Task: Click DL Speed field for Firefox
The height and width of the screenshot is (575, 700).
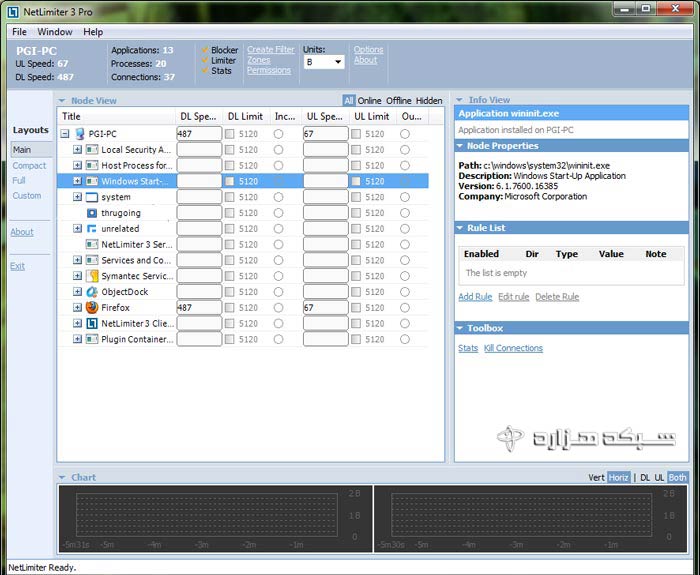Action: coord(199,308)
